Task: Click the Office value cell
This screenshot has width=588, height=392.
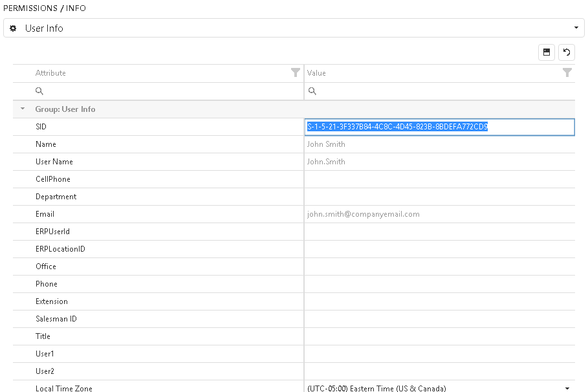Action: (439, 267)
